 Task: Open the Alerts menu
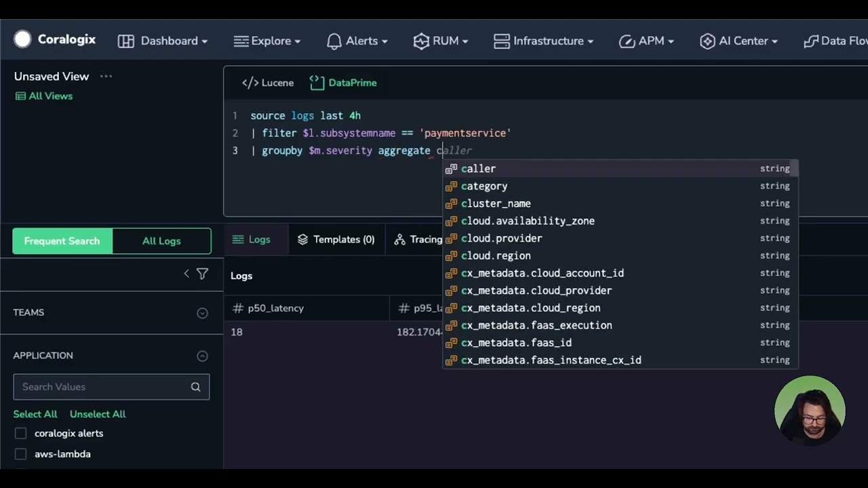(357, 41)
